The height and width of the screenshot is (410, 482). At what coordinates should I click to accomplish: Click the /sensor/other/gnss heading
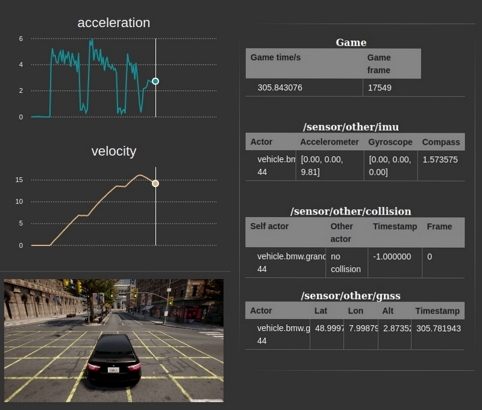(x=351, y=296)
